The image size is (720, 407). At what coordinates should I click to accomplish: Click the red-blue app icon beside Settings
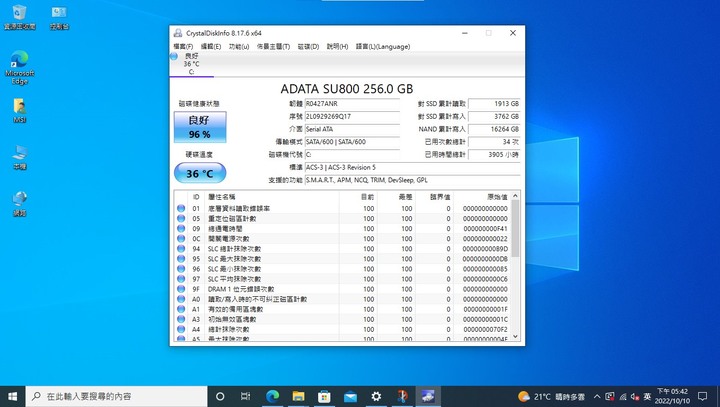[402, 396]
